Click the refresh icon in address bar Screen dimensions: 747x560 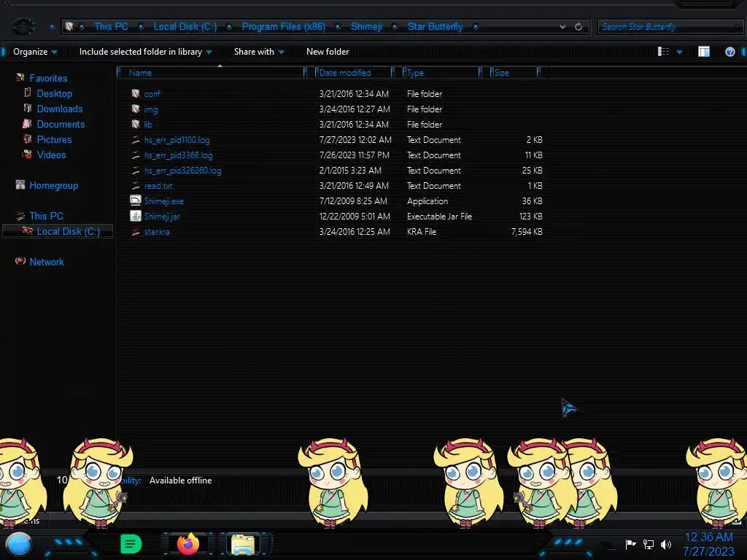click(578, 27)
